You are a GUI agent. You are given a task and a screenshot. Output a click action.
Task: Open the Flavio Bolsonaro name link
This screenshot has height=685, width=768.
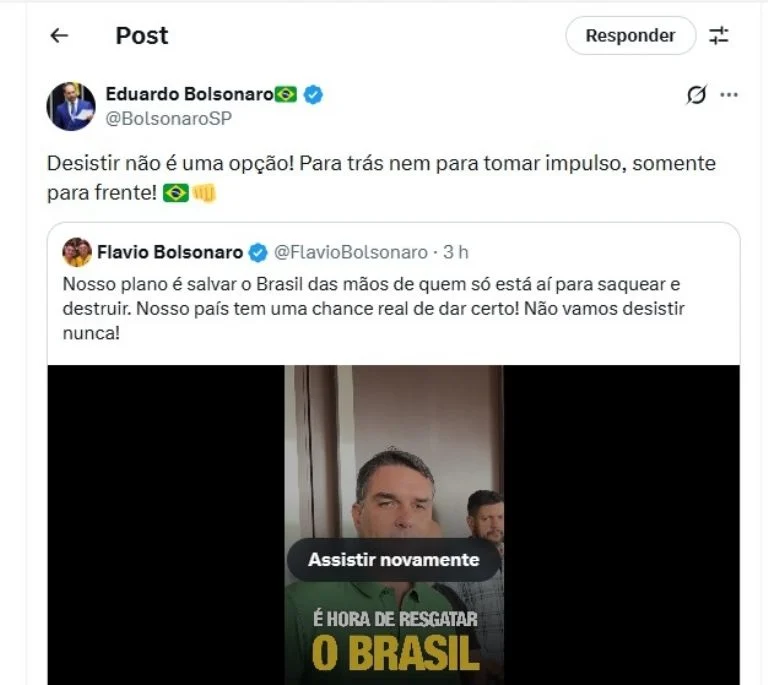pos(170,252)
